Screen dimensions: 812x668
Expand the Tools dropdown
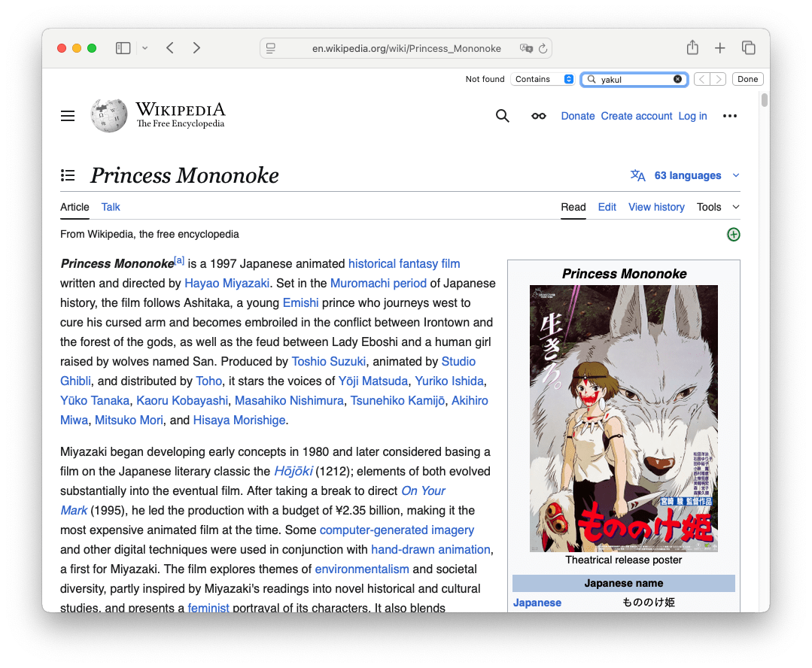coord(718,207)
